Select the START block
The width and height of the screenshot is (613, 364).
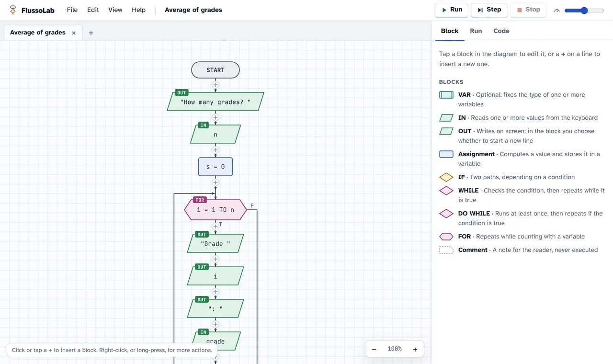pyautogui.click(x=216, y=70)
